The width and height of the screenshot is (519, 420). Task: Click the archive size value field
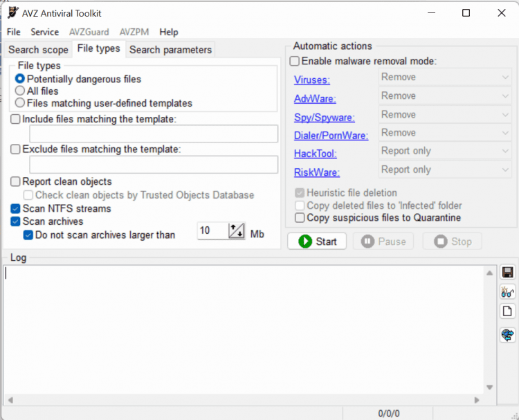(x=212, y=230)
